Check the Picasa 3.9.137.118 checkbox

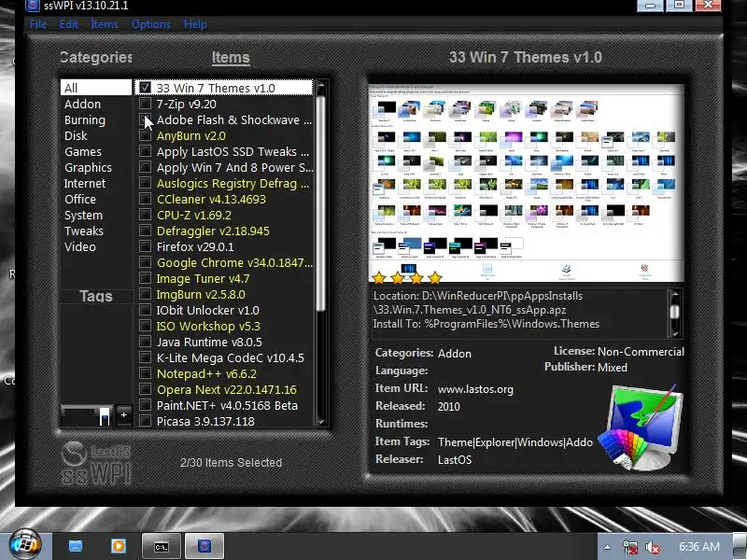coord(145,421)
